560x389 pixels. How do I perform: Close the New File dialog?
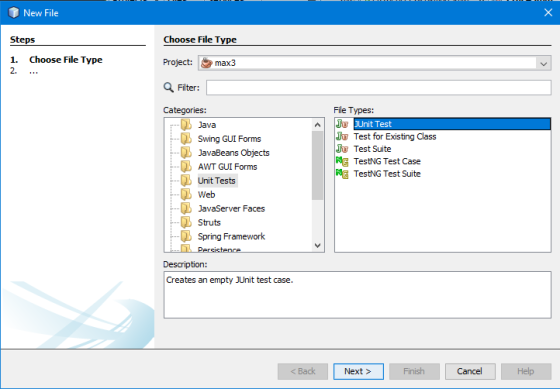548,13
